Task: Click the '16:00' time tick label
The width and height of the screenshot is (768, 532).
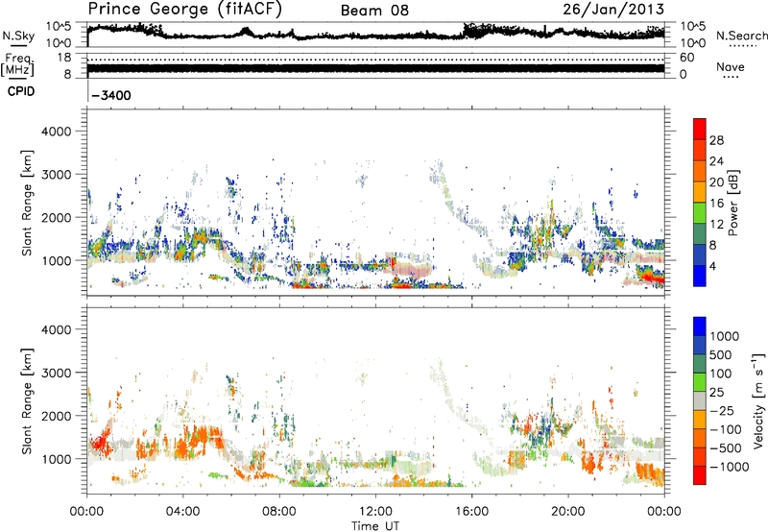Action: [x=471, y=512]
